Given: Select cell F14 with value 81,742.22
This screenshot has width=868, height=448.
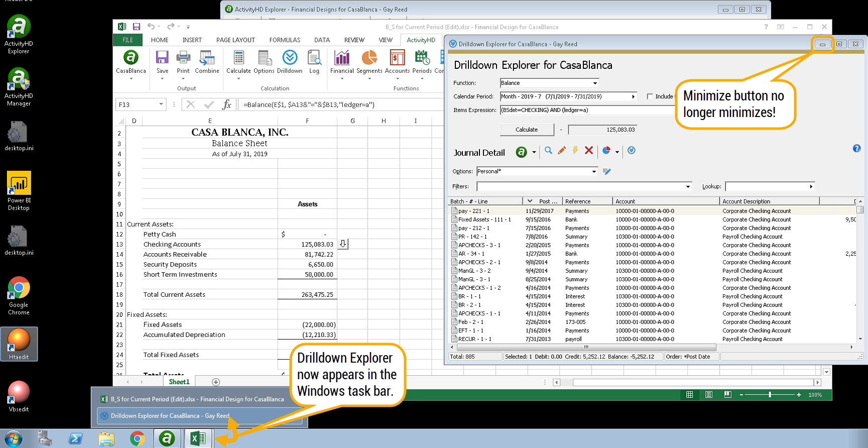Looking at the screenshot, I should (x=307, y=254).
